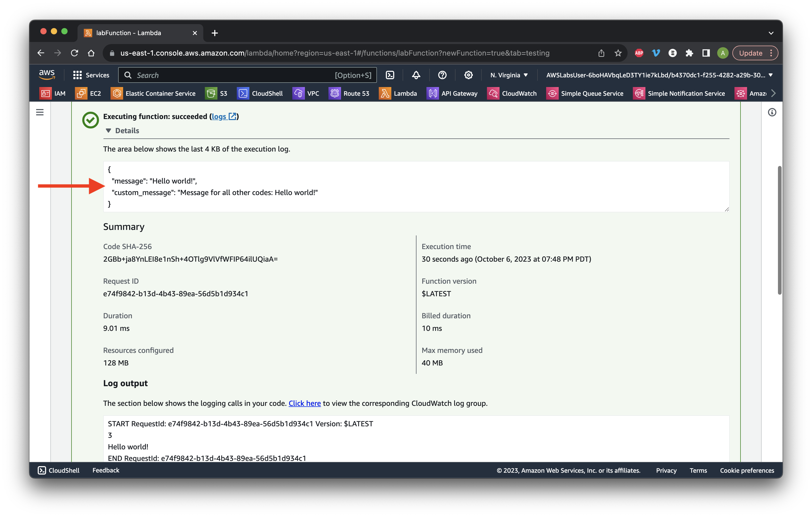Open the EC2 shortcut
The height and width of the screenshot is (517, 812).
click(x=88, y=94)
